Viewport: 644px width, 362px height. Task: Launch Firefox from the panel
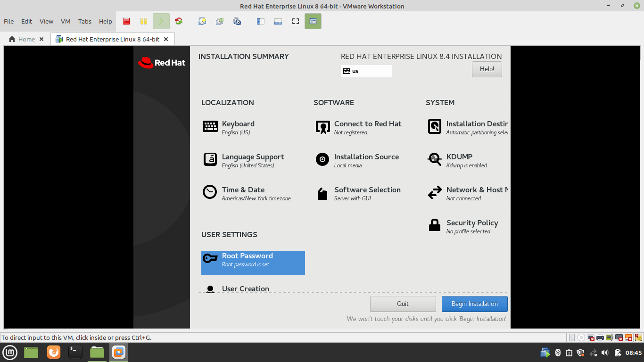pyautogui.click(x=54, y=352)
